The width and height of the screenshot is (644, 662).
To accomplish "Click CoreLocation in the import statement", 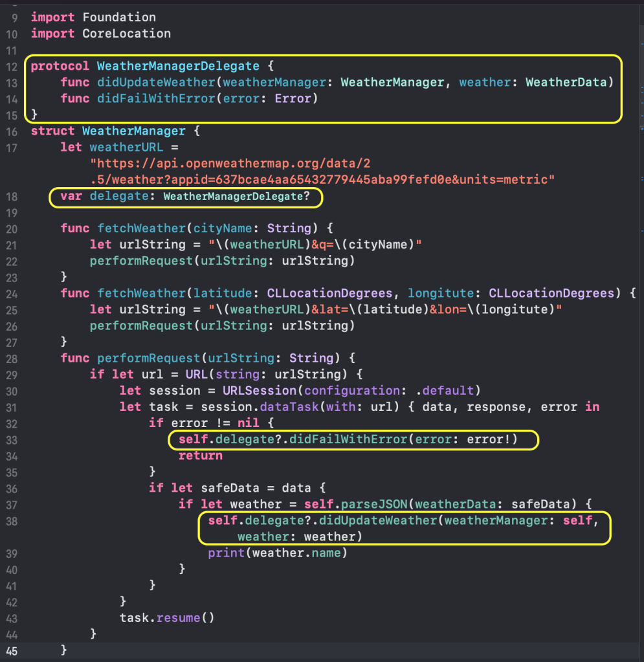I will [x=126, y=33].
